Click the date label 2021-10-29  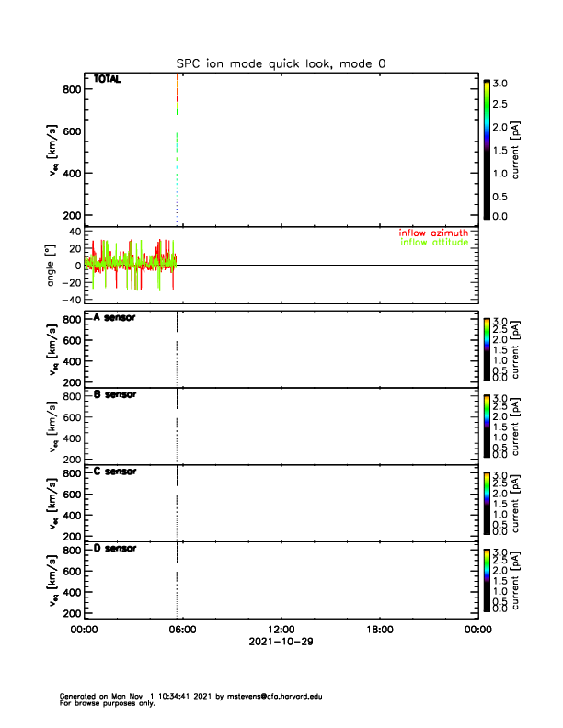tap(281, 642)
